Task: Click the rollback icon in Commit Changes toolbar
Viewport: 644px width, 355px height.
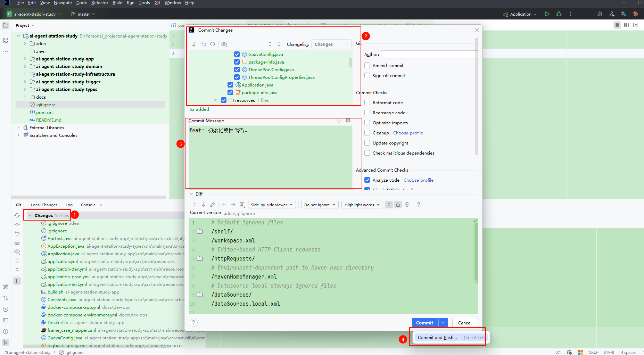Action: coord(204,44)
